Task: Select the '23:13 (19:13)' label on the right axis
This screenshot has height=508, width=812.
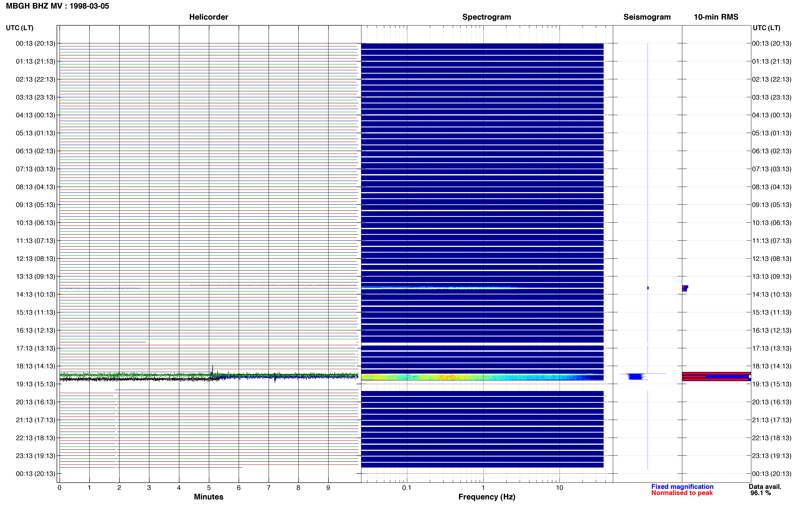Action: pyautogui.click(x=772, y=456)
